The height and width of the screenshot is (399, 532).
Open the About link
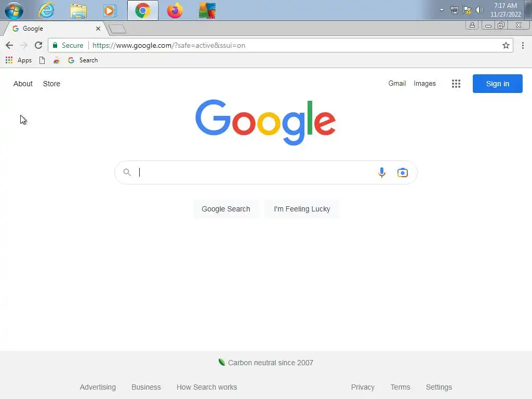23,84
